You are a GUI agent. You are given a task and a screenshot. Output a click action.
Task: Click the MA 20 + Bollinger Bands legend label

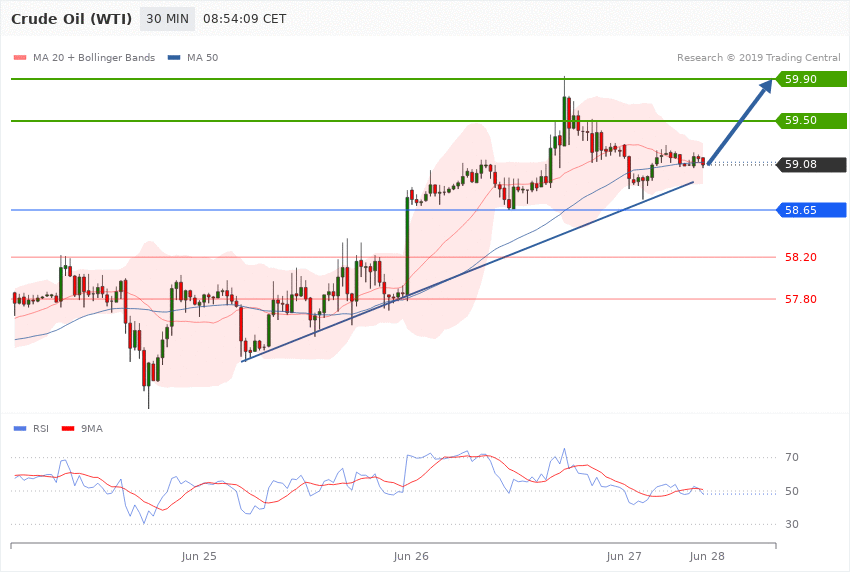coord(94,57)
